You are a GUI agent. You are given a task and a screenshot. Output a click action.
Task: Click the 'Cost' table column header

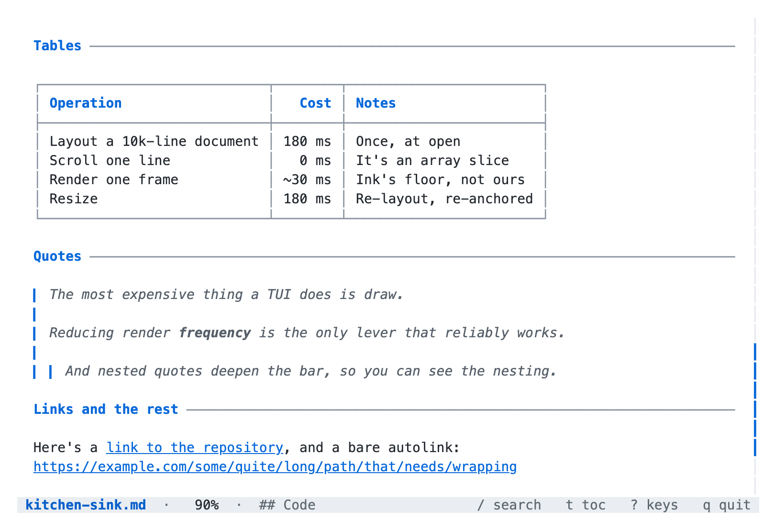pos(315,103)
